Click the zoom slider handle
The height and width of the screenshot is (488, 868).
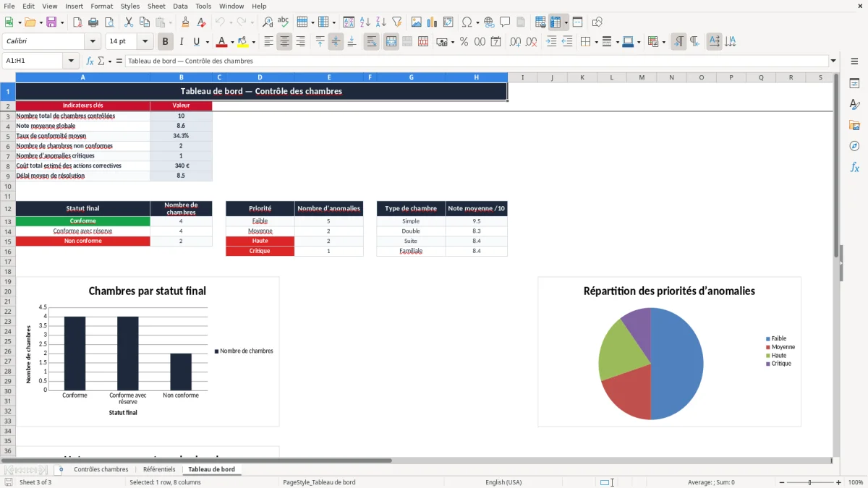click(809, 482)
